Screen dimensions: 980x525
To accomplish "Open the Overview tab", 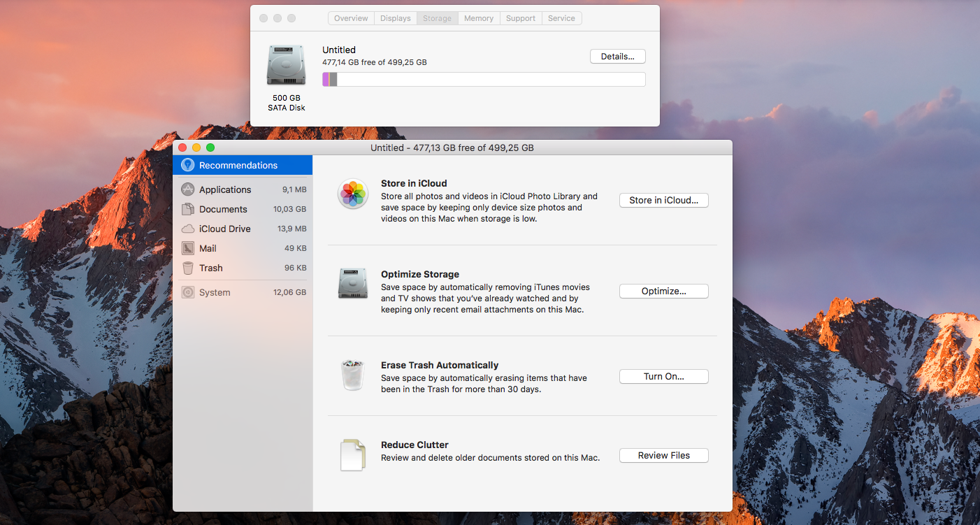I will (x=351, y=18).
